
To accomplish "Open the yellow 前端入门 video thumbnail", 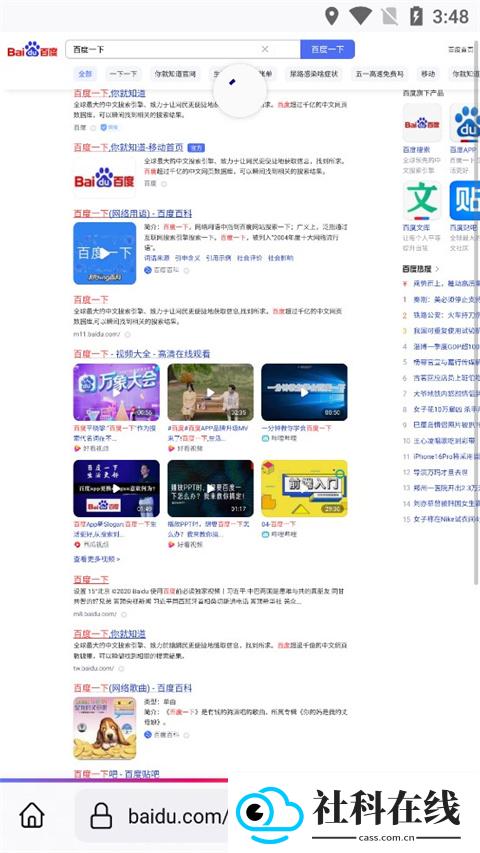I will [x=304, y=489].
